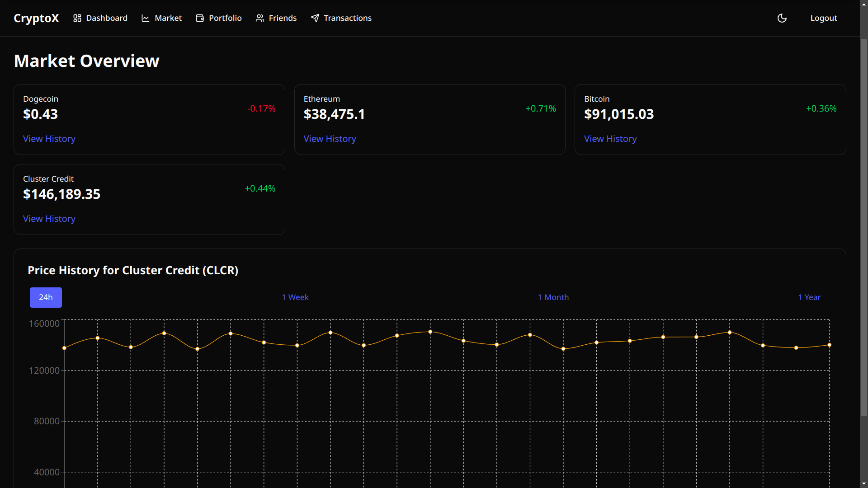Click the chart line icon beside Market

tap(145, 18)
